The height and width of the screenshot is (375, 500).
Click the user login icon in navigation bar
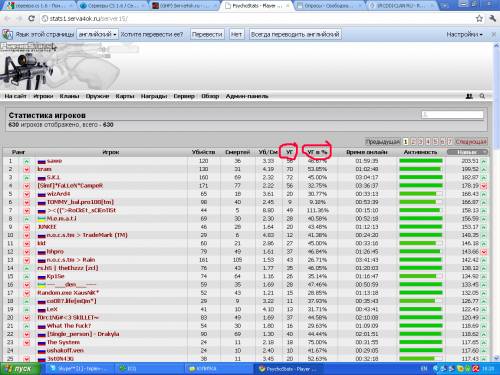pyautogui.click(x=469, y=96)
